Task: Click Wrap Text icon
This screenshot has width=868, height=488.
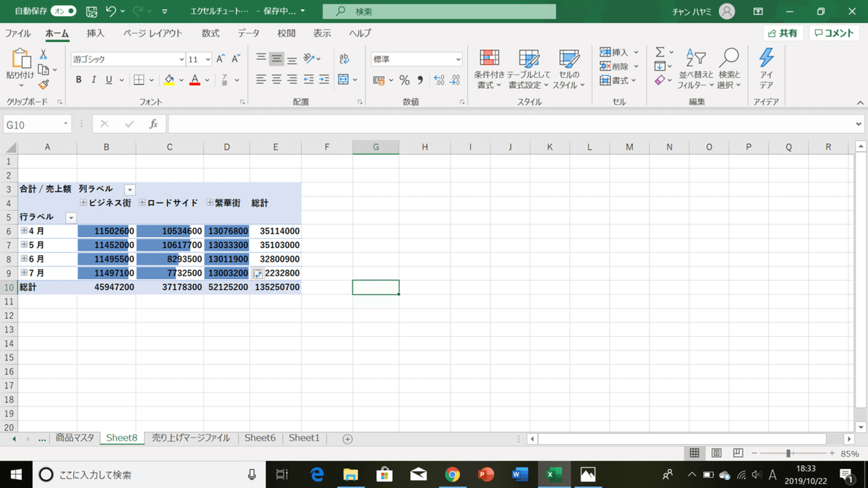Action: (344, 59)
